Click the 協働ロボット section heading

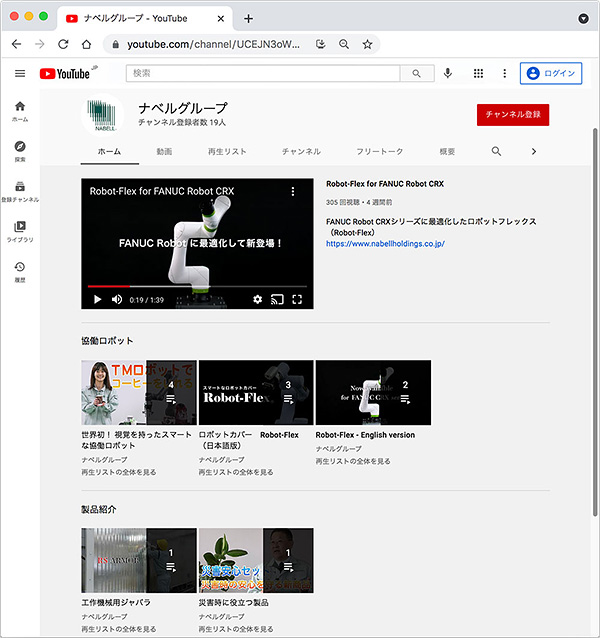[107, 341]
